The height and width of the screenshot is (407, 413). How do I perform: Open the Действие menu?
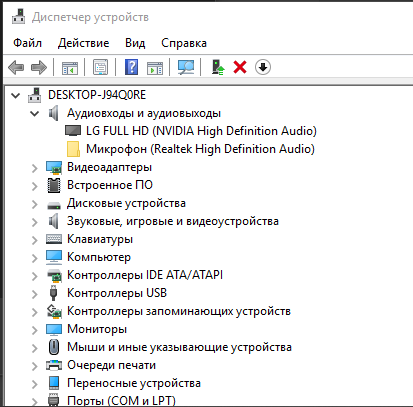coord(83,43)
